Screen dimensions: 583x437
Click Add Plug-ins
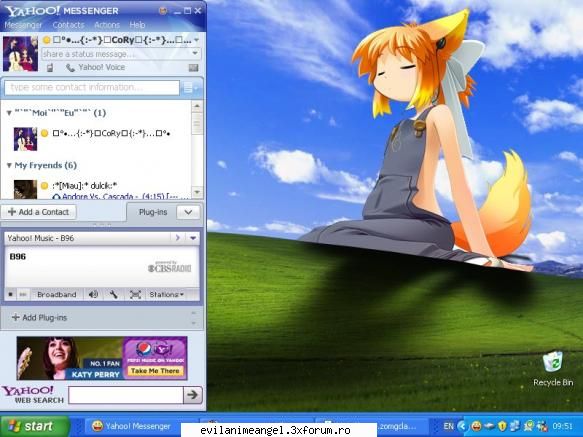(x=39, y=318)
